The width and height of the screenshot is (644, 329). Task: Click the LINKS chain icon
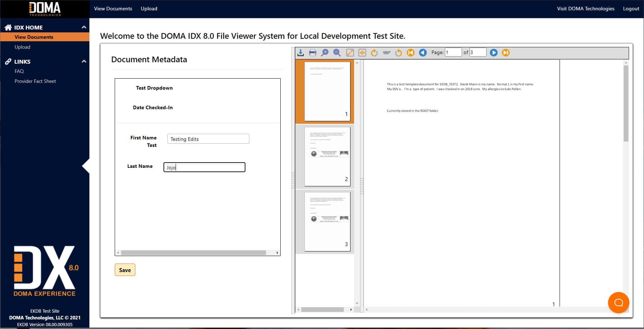tap(8, 62)
